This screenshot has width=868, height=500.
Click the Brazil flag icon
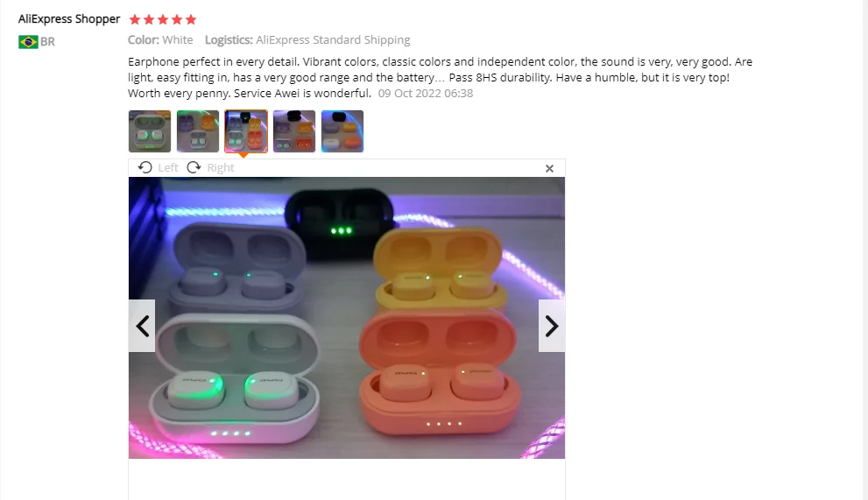[x=28, y=42]
